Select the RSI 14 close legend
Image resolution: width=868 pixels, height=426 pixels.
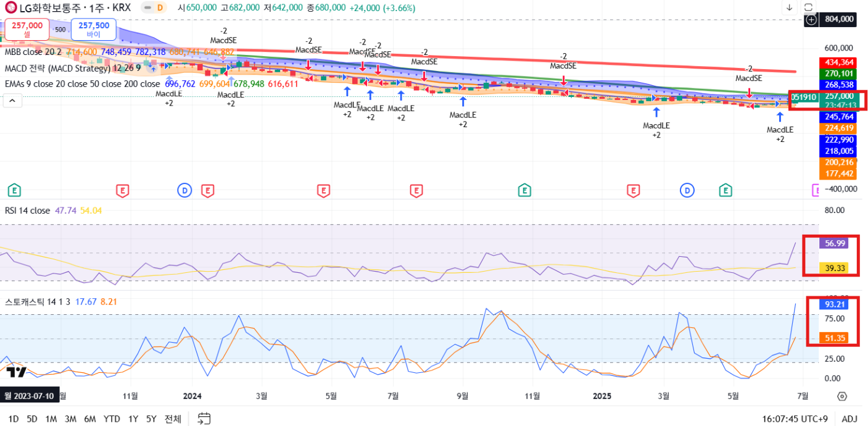pyautogui.click(x=27, y=211)
